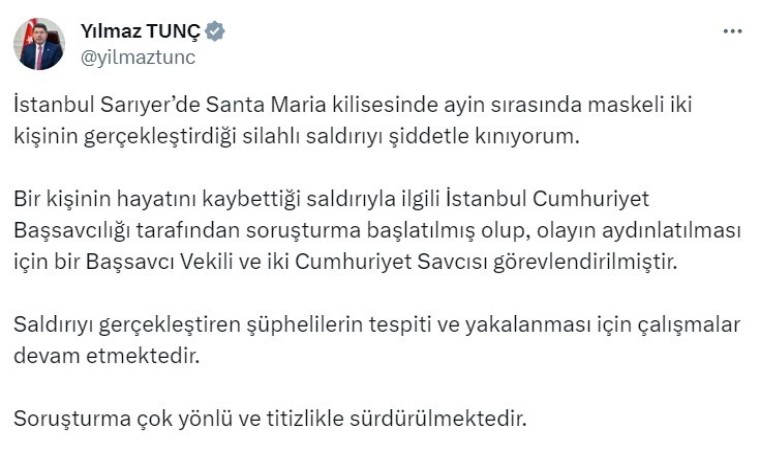Click the blue verified badge
The width and height of the screenshot is (760, 450).
point(215,31)
